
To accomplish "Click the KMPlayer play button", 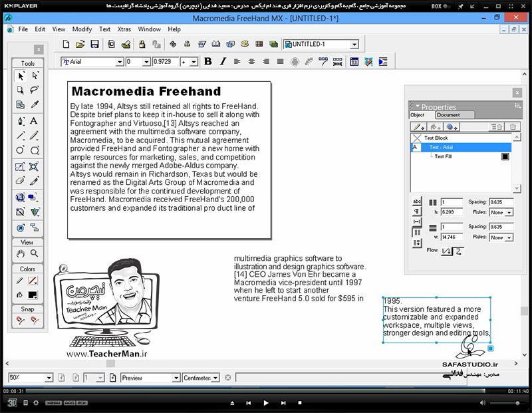I will pyautogui.click(x=265, y=403).
